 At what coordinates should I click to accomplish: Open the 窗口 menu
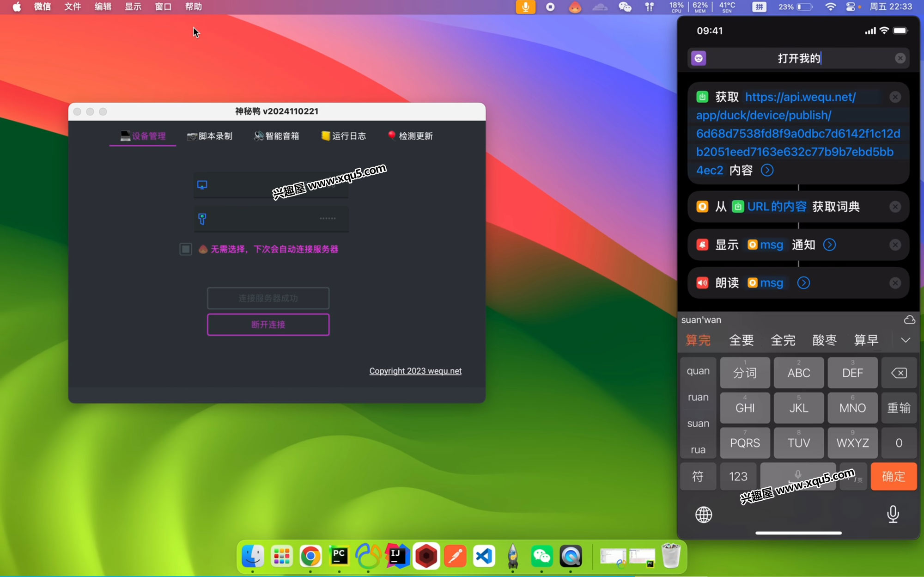[163, 7]
